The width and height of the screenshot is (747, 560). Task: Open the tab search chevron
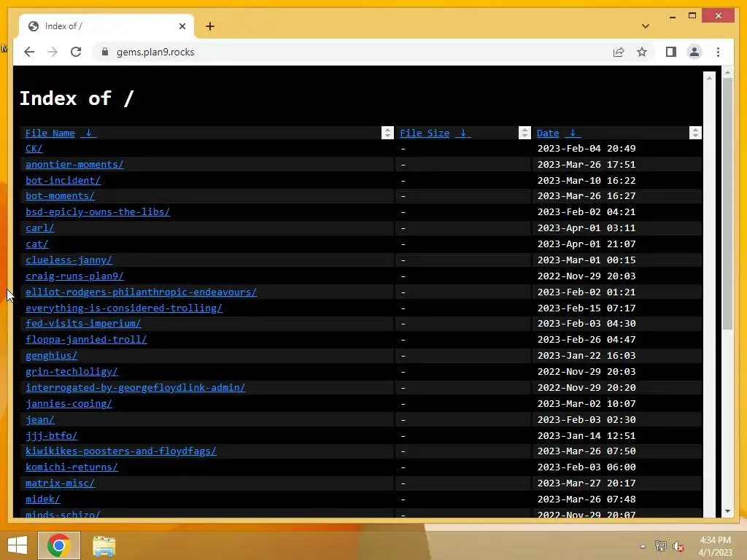point(646,26)
